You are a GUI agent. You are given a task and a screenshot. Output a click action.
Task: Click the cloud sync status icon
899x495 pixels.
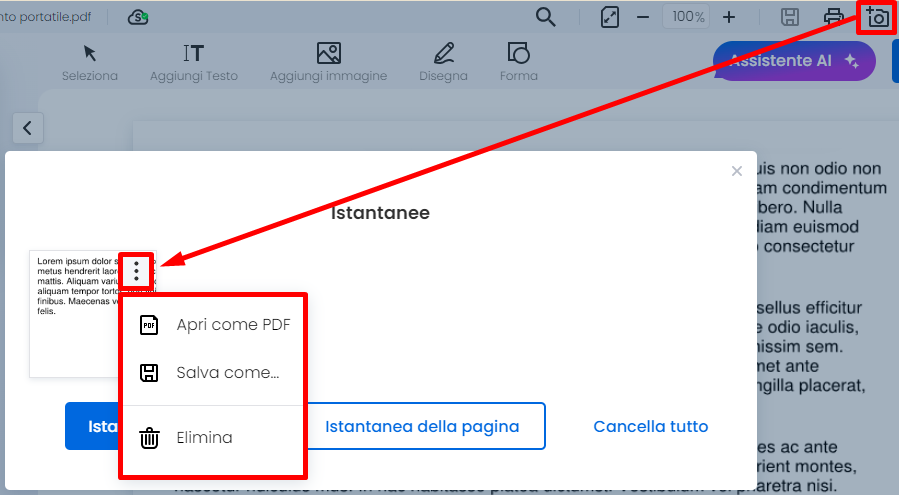point(139,17)
